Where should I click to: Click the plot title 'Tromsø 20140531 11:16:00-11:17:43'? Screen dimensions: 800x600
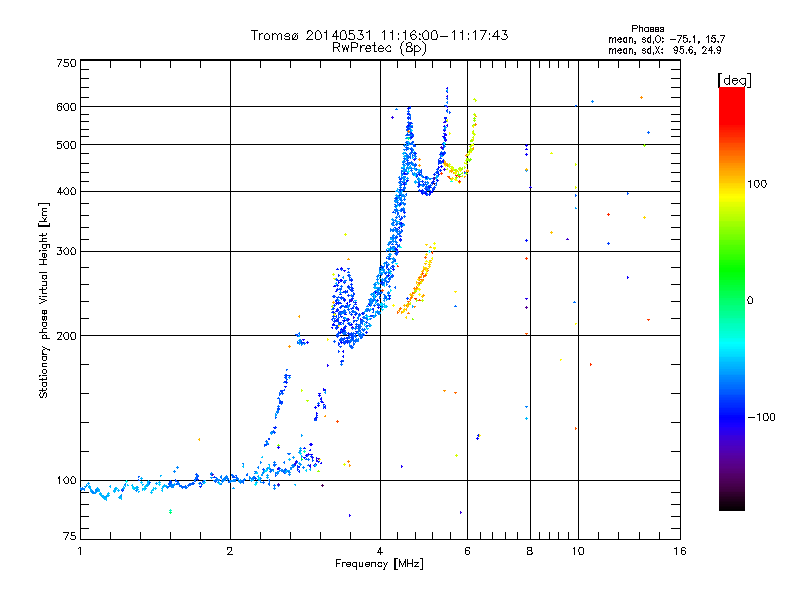[379, 35]
